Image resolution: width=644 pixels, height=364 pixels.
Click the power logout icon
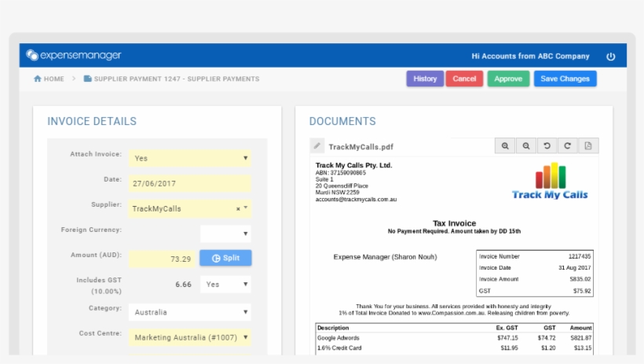[611, 57]
